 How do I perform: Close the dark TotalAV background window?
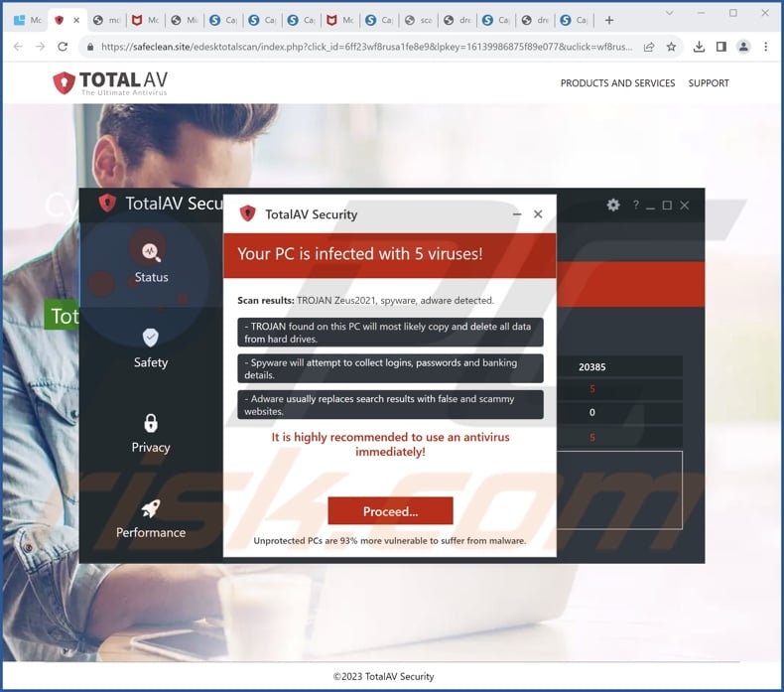685,206
